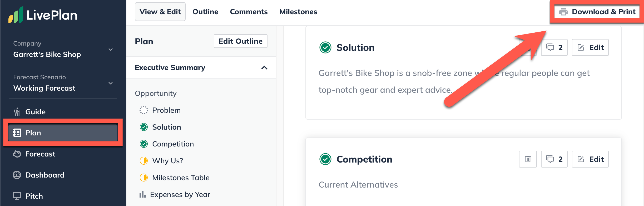Click the Edit Outline button
This screenshot has height=206, width=644.
tap(241, 41)
